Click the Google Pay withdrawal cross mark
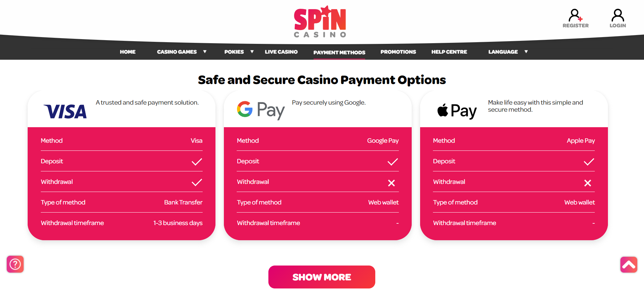Image resolution: width=644 pixels, height=305 pixels. (x=391, y=183)
